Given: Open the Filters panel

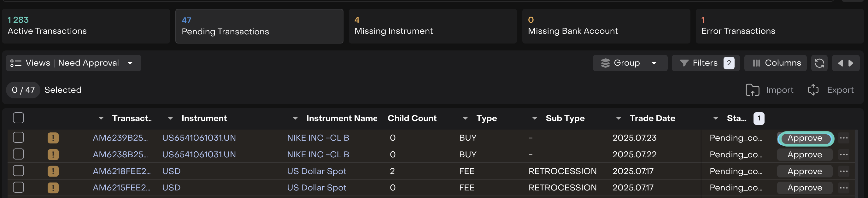Looking at the screenshot, I should (705, 63).
